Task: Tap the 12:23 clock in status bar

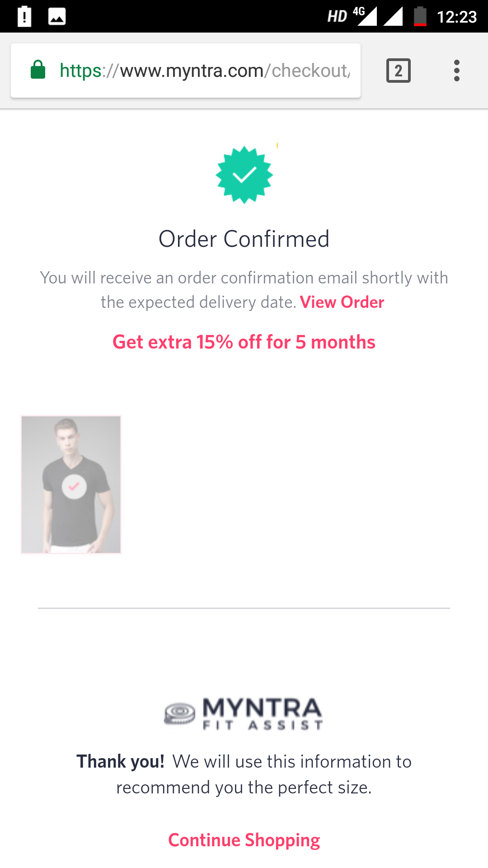Action: (456, 17)
